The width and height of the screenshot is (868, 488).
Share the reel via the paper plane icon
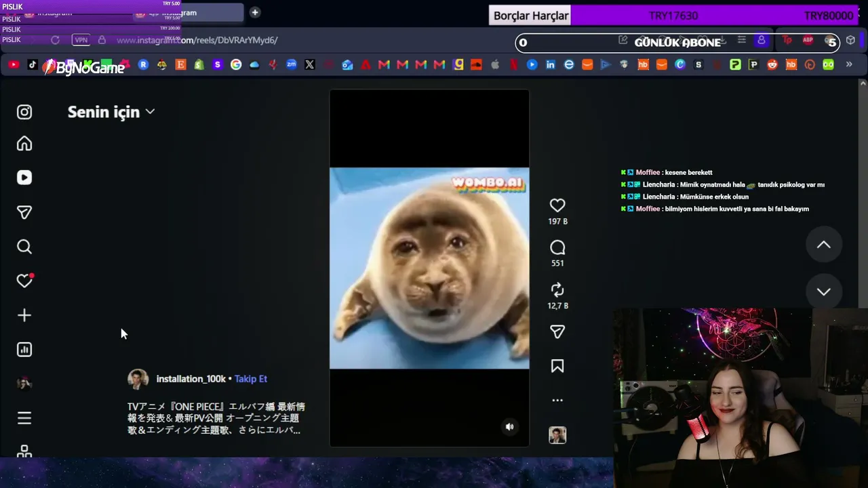[557, 331]
